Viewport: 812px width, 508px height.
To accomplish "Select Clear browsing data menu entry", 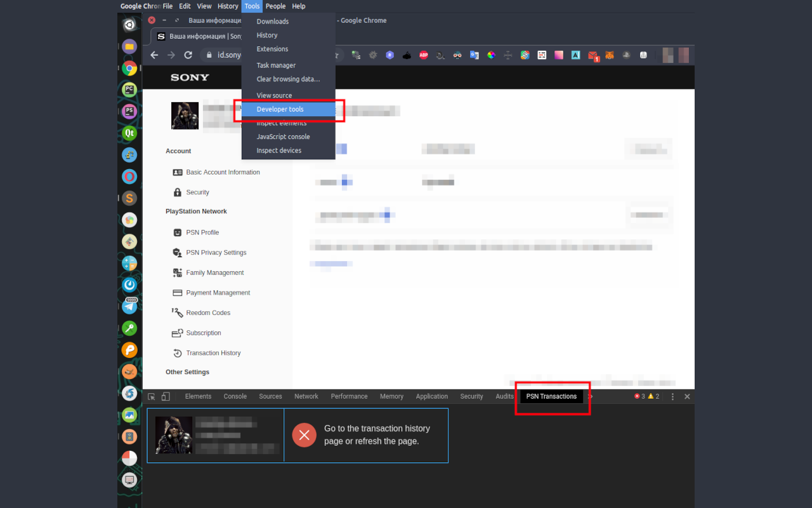I will (289, 79).
